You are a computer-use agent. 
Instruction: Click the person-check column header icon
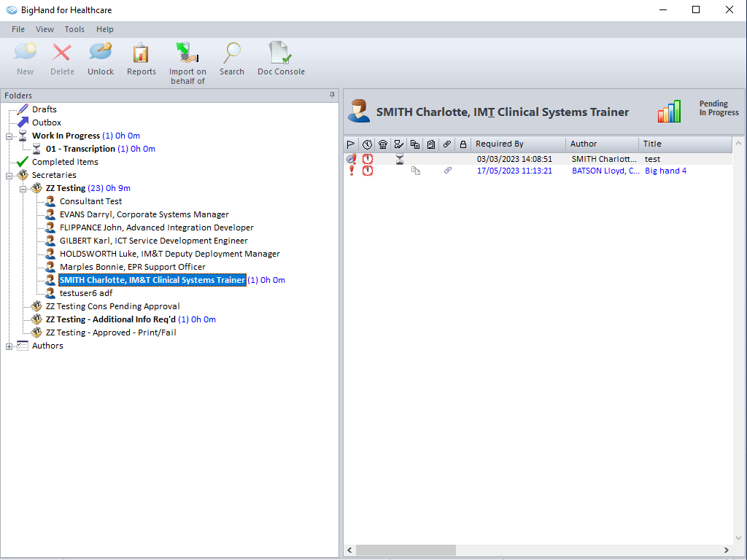coord(399,144)
